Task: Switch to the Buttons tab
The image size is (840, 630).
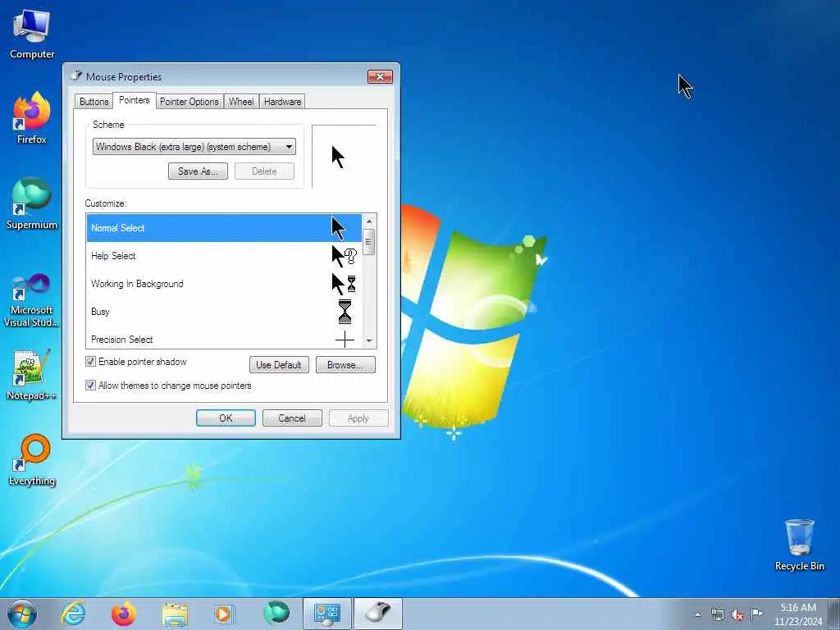Action: tap(94, 101)
